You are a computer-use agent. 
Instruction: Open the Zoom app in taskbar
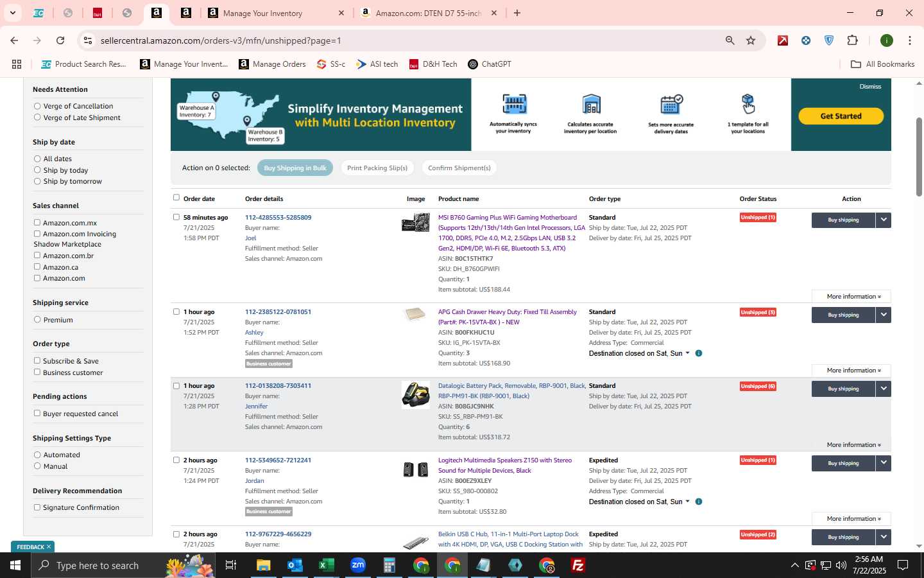click(x=358, y=565)
